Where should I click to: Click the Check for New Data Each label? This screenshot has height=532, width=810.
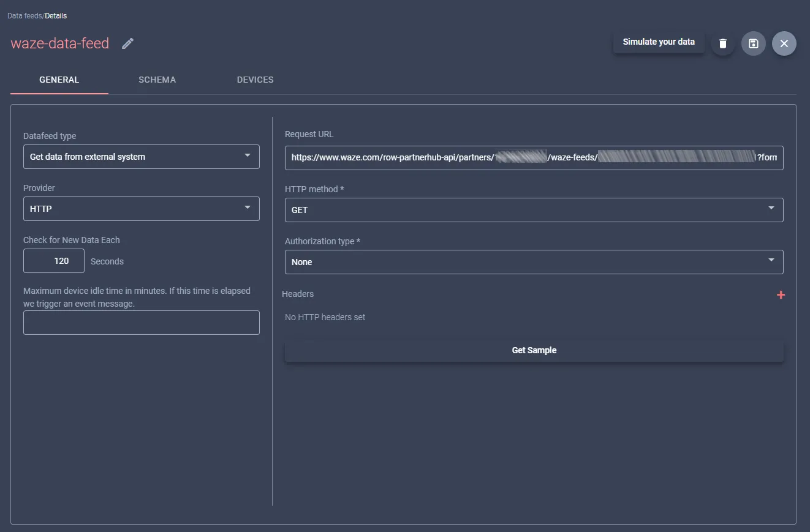[x=72, y=240]
